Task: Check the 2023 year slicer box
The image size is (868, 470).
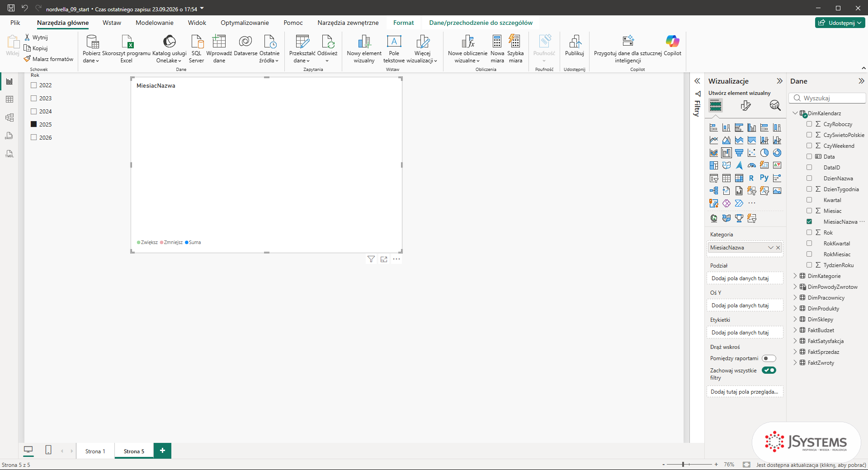Action: tap(33, 98)
